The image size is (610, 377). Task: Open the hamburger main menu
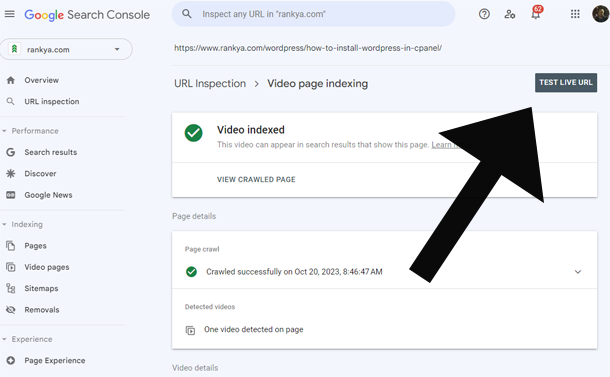[x=10, y=14]
